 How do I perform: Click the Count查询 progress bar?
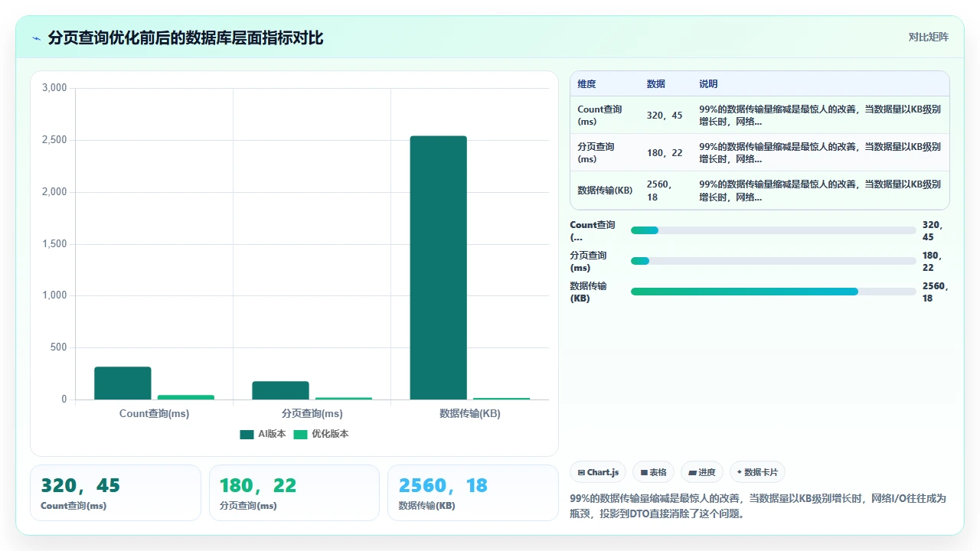pyautogui.click(x=773, y=230)
